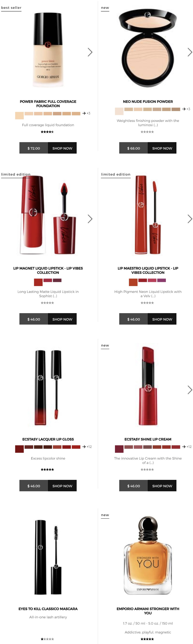This screenshot has height=644, width=193.
Task: Click Shop Now for Lip Magnet Liquid Lipstick
Action: coord(62,319)
